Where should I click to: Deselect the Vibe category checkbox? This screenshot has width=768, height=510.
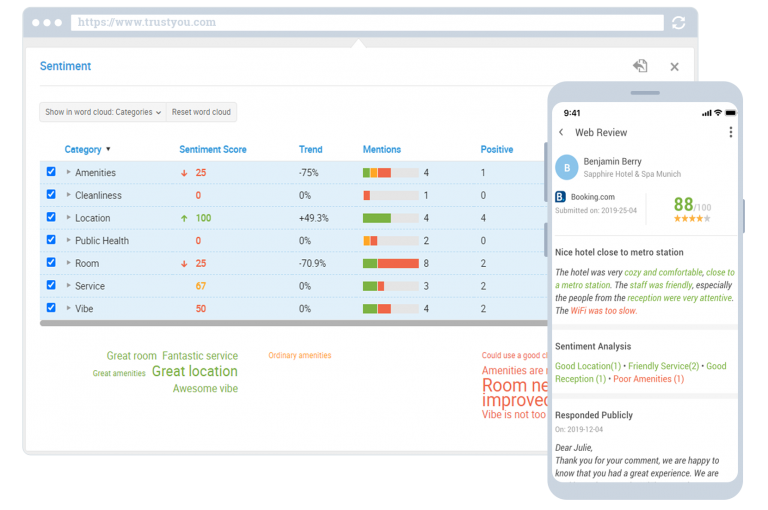point(51,308)
